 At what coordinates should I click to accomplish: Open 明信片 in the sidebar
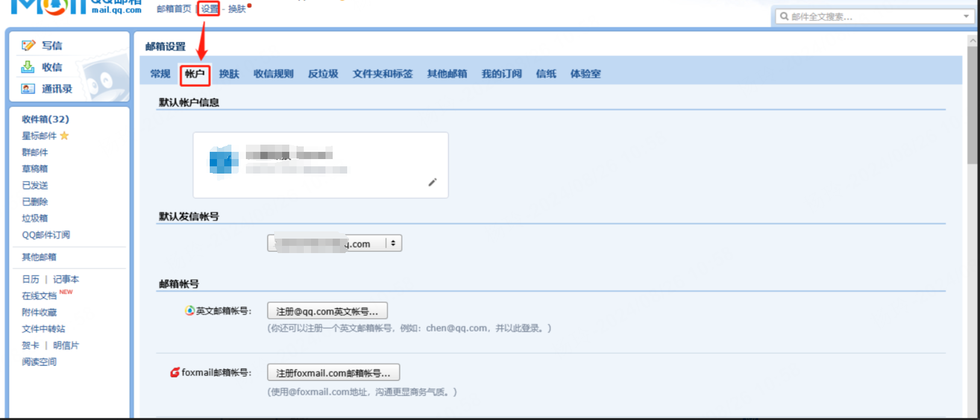point(66,345)
